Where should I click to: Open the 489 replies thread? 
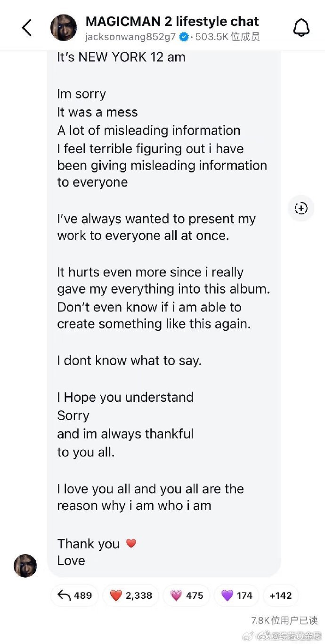(75, 595)
